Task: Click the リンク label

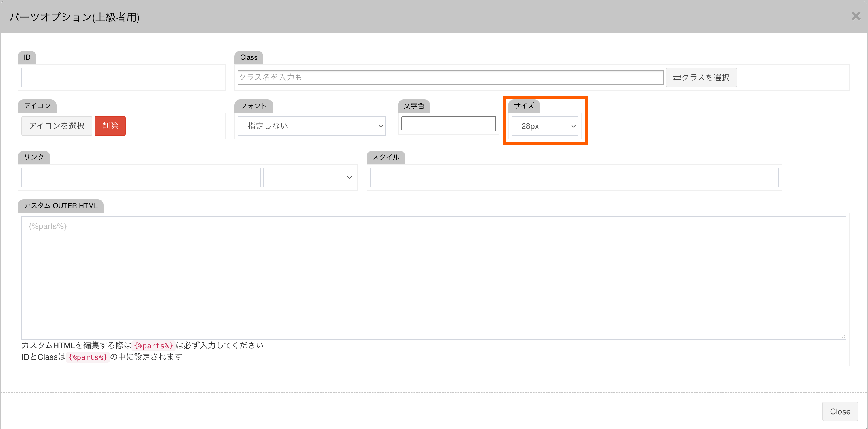Action: 34,157
